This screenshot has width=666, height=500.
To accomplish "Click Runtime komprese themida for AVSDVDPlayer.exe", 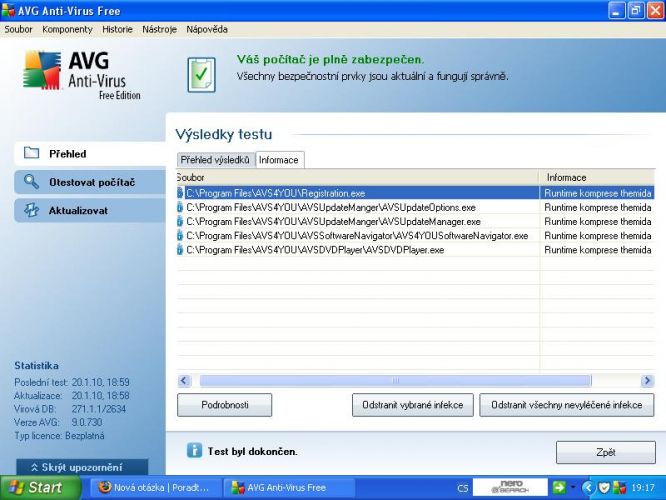I will [x=598, y=250].
